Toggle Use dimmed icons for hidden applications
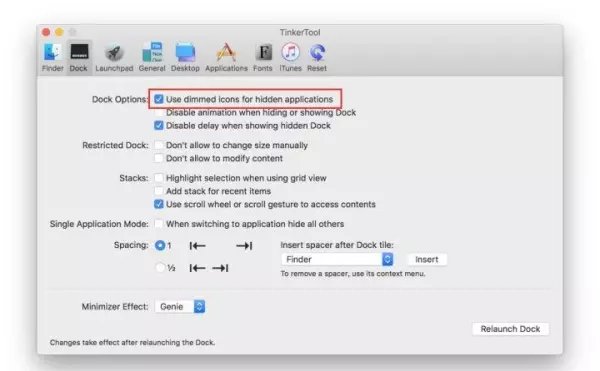 tap(158, 99)
